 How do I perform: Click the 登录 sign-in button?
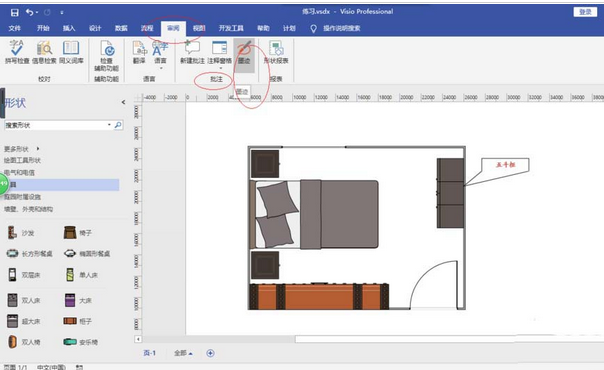[x=585, y=12]
